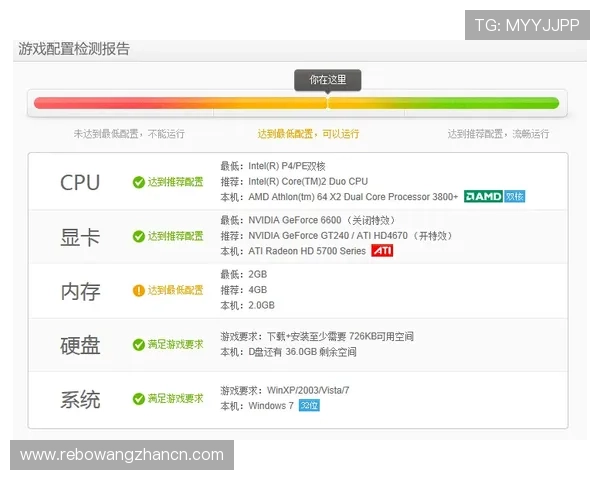Click 满足游戏要求 status in 系统 row

coord(176,399)
